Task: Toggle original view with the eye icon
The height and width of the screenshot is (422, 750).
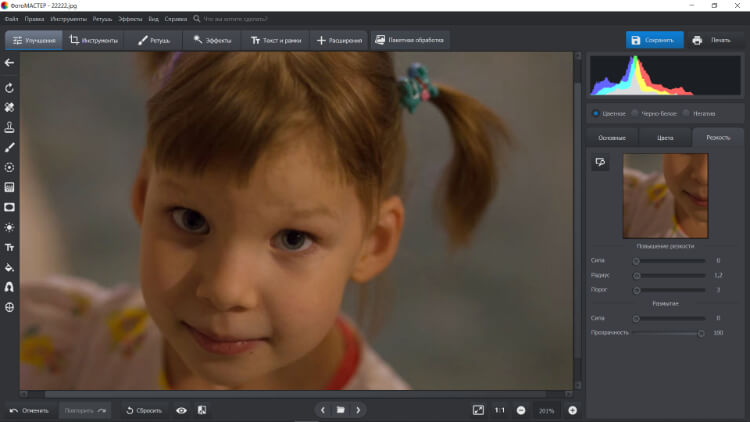Action: click(181, 410)
